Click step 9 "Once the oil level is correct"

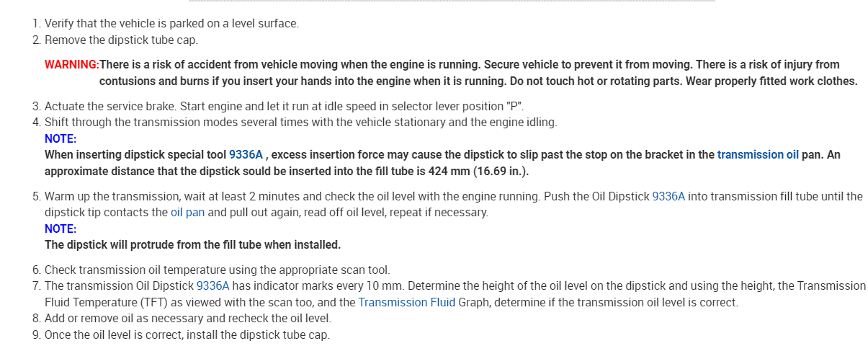[x=187, y=334]
